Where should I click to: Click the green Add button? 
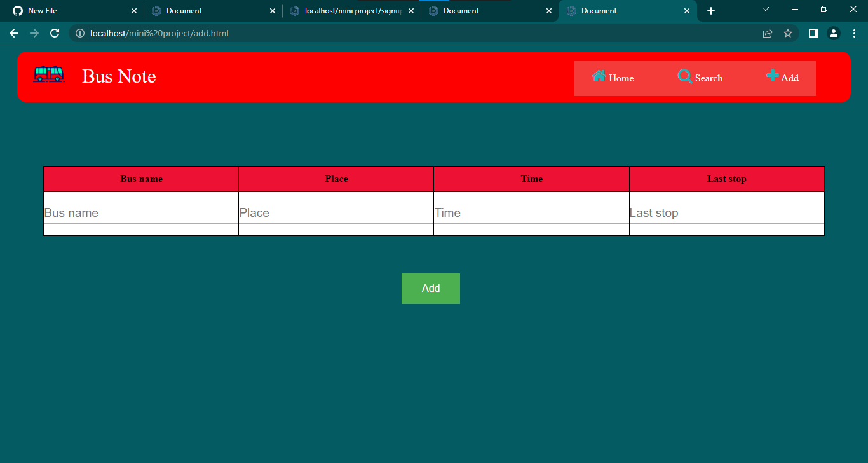[431, 289]
